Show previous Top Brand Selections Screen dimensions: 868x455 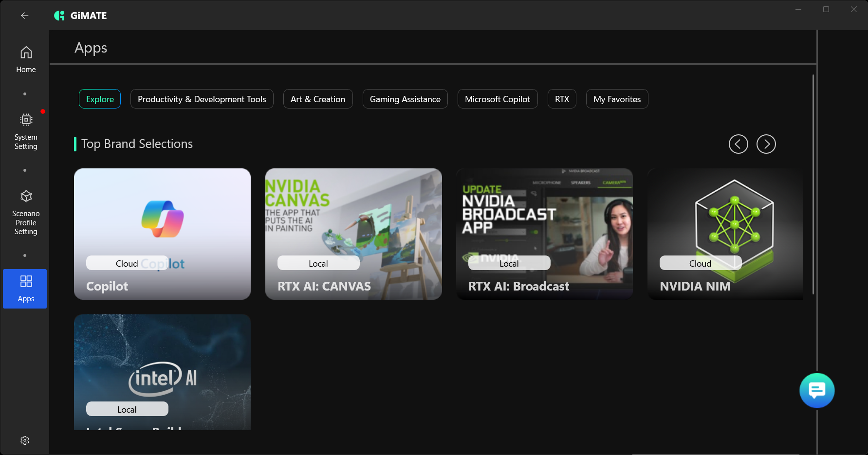(x=738, y=144)
